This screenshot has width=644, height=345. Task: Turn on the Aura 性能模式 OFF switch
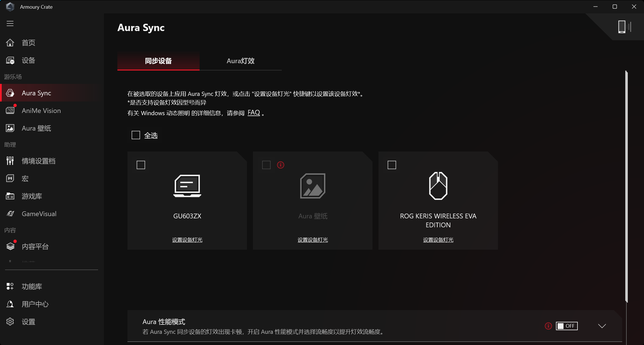click(567, 326)
